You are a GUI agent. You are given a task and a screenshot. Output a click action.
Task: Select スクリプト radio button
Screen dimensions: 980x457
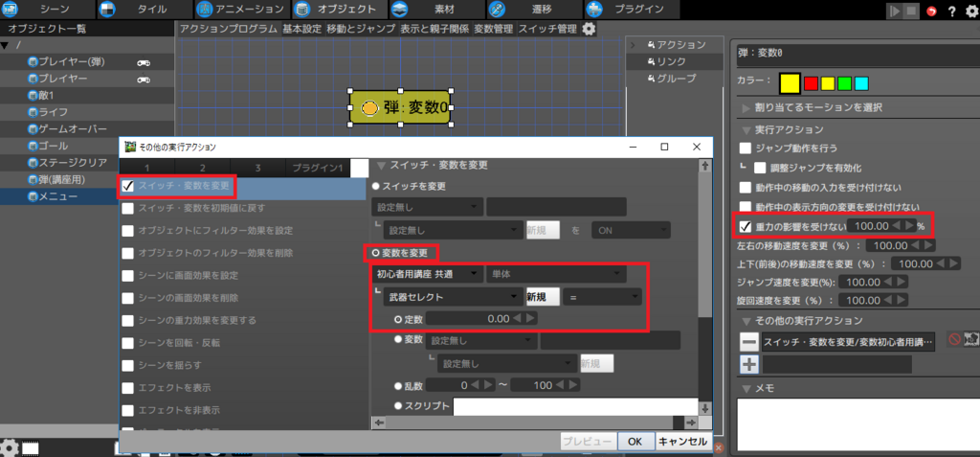click(398, 405)
